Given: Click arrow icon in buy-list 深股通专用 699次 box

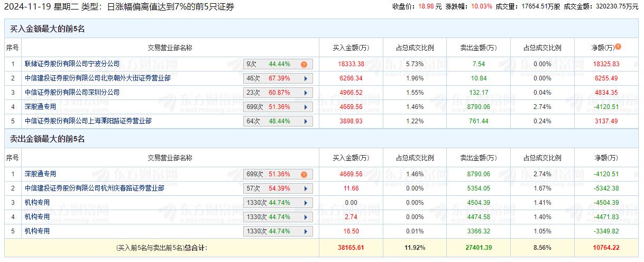Looking at the screenshot, I should pos(305,107).
